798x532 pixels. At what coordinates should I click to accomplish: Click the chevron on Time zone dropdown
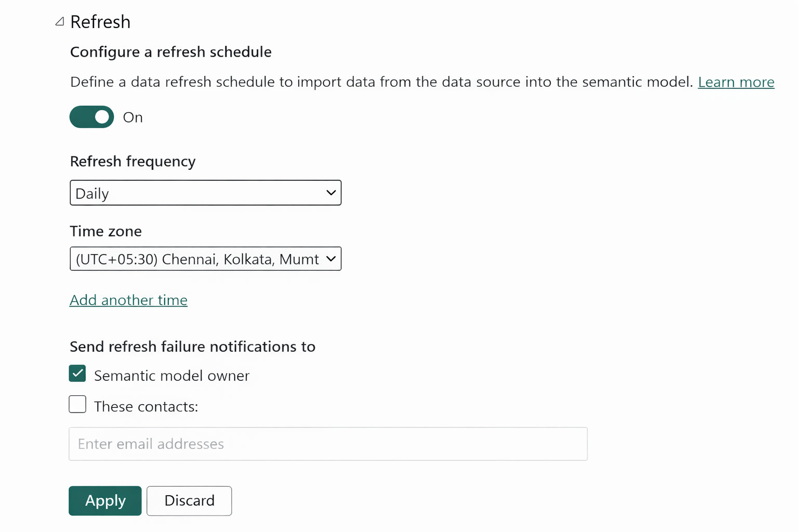(331, 259)
